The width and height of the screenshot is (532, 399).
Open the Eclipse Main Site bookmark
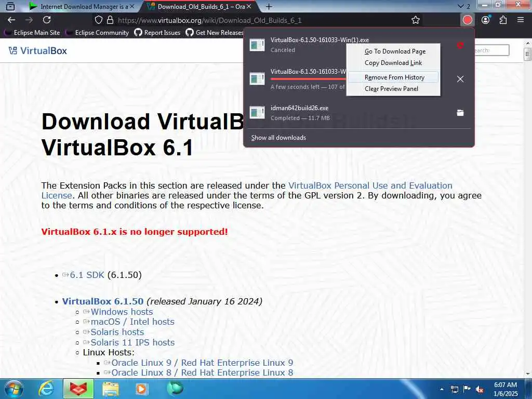click(x=32, y=33)
